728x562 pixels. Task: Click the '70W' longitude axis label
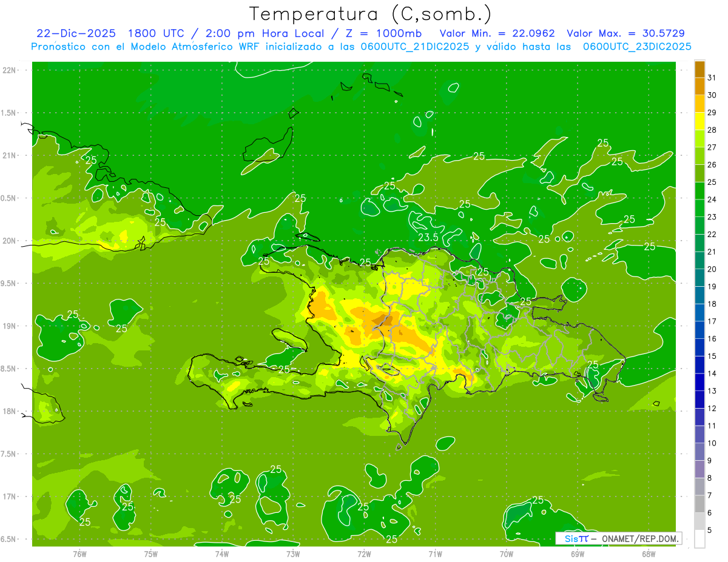click(507, 554)
